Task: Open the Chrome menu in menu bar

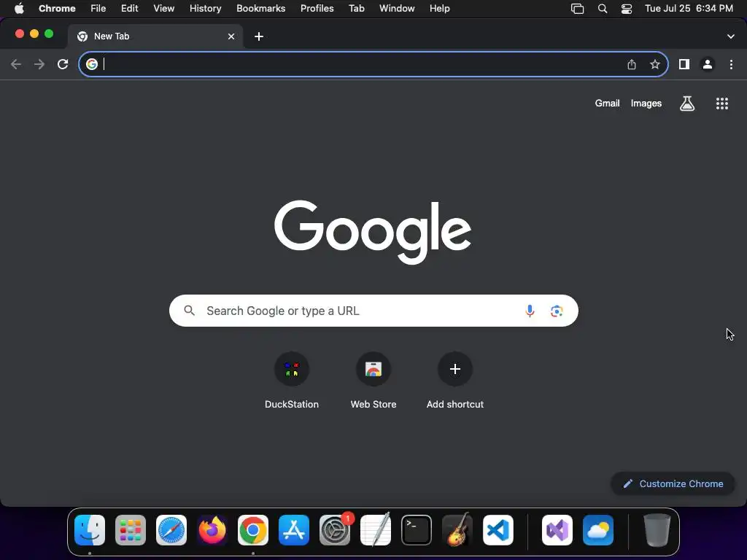Action: pos(57,9)
